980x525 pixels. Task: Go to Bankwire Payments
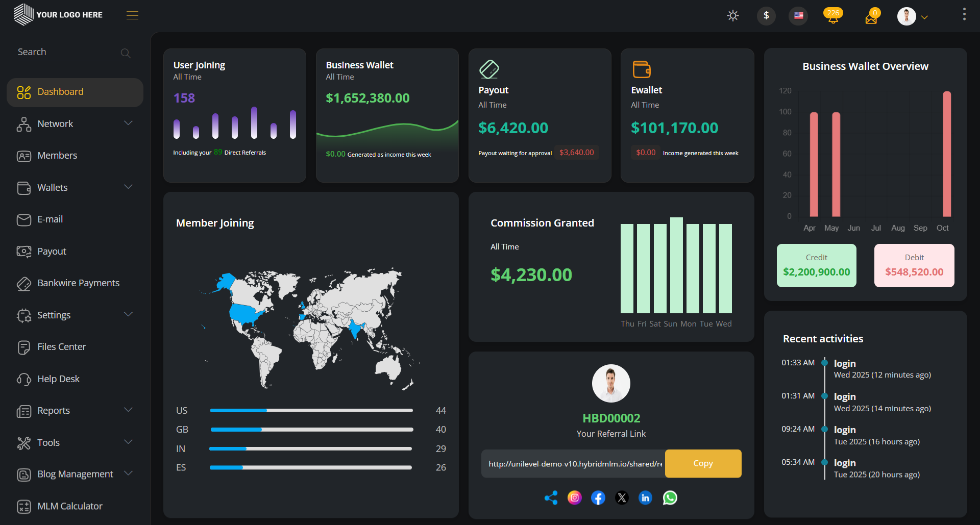coord(78,283)
